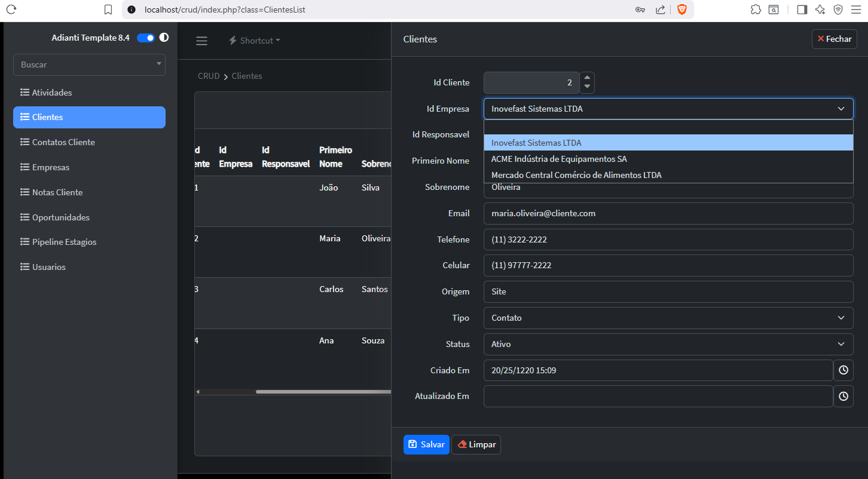868x479 pixels.
Task: Sort by Primeiro Nome column header
Action: tap(335, 156)
